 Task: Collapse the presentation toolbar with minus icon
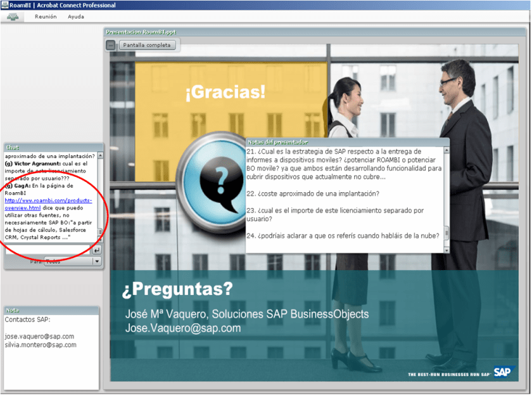(111, 45)
